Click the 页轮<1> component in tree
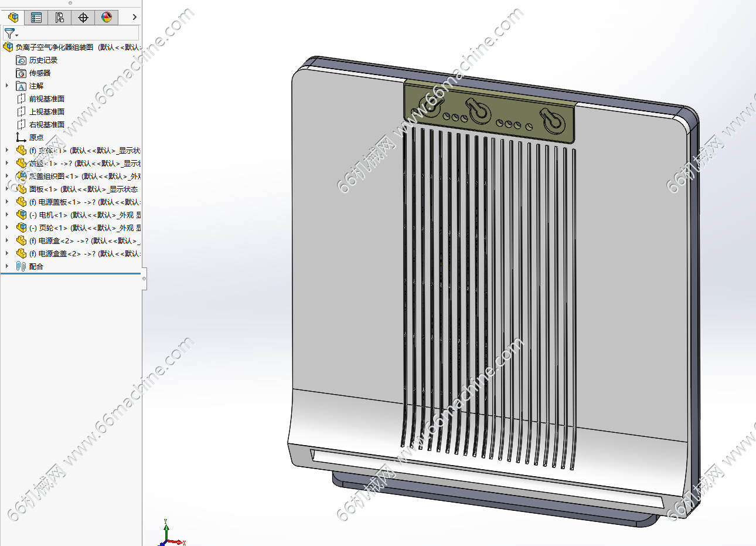Image resolution: width=756 pixels, height=546 pixels. 53,228
